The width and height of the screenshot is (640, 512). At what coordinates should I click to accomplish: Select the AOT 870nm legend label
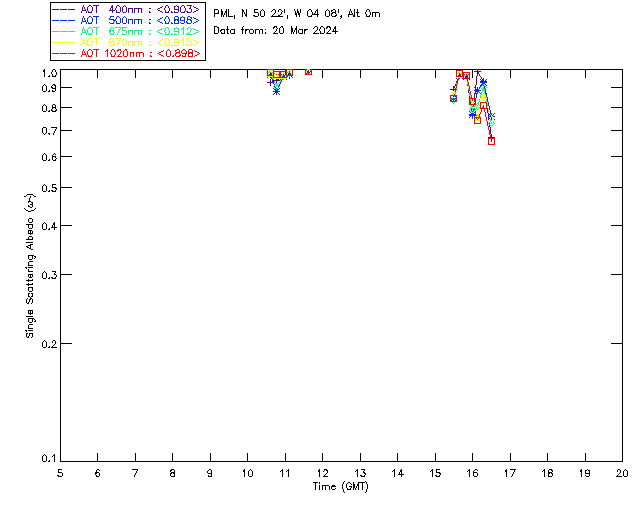tap(140, 42)
